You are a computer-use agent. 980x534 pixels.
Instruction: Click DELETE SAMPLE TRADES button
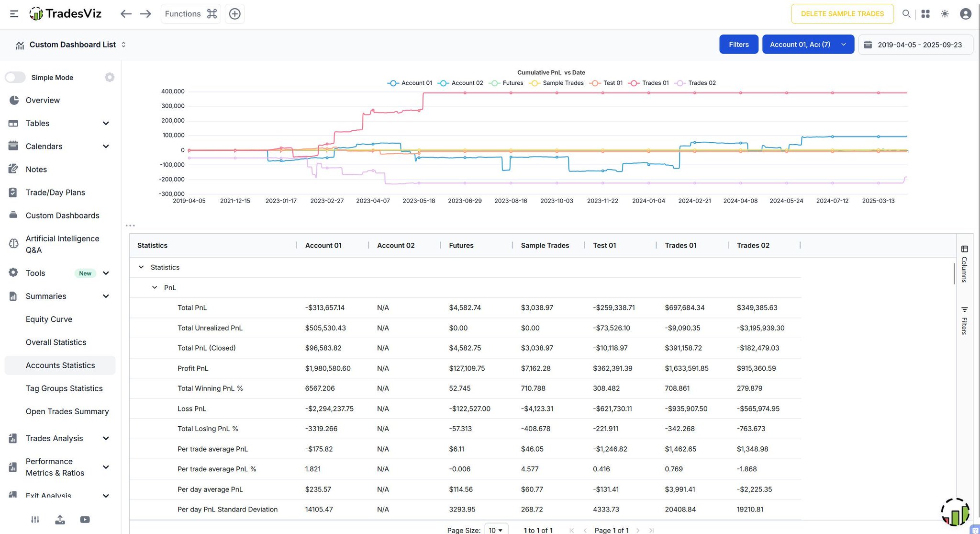[842, 14]
